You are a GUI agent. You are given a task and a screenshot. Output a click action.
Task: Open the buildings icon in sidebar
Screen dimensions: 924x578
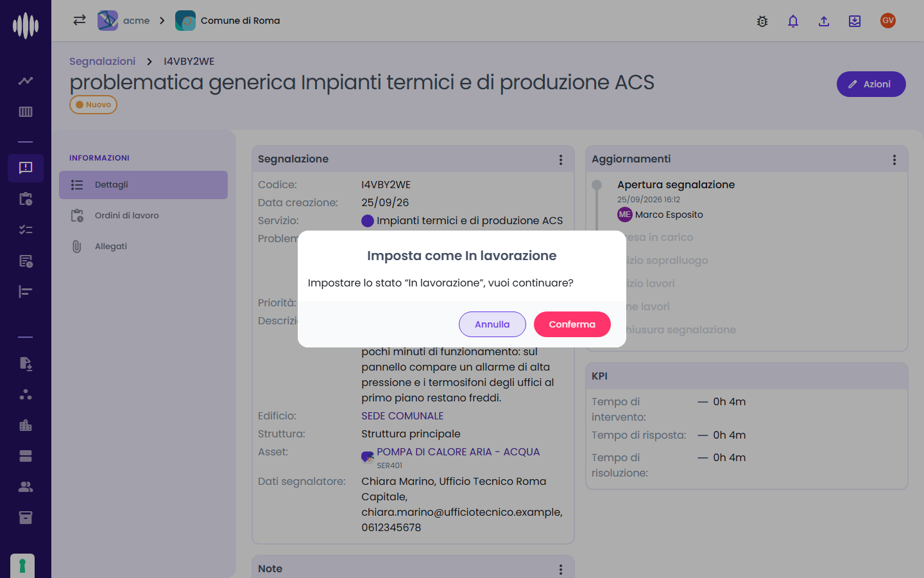26,425
